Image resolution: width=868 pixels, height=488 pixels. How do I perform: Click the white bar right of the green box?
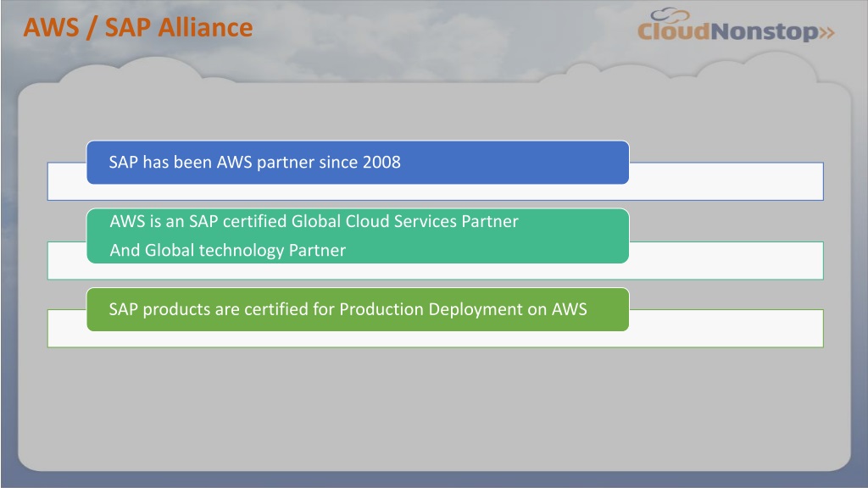(726, 328)
